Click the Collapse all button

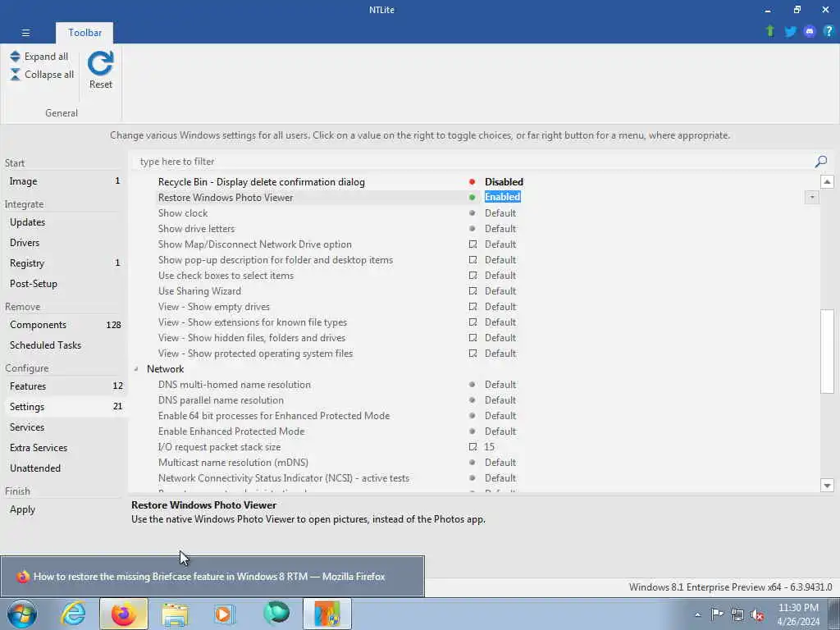[42, 75]
